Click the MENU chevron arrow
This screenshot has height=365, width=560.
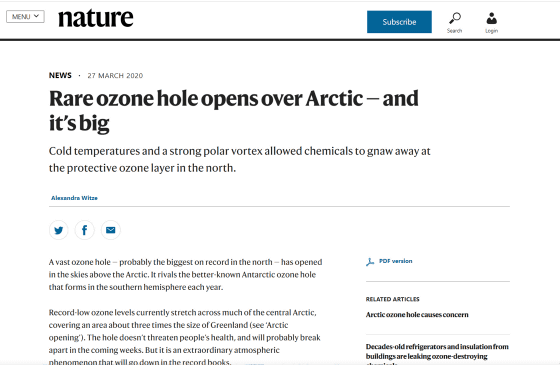click(36, 16)
